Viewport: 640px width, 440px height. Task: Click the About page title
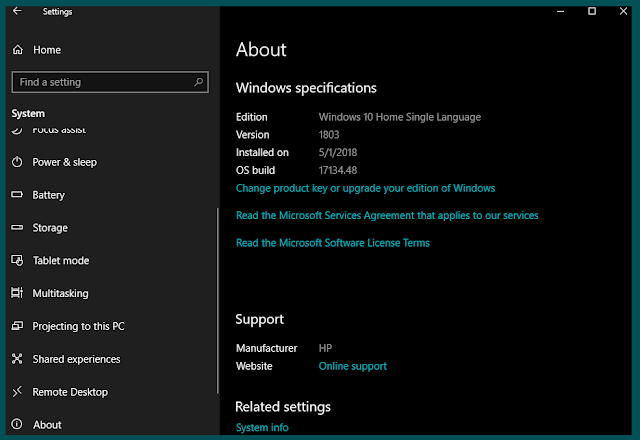[x=261, y=50]
